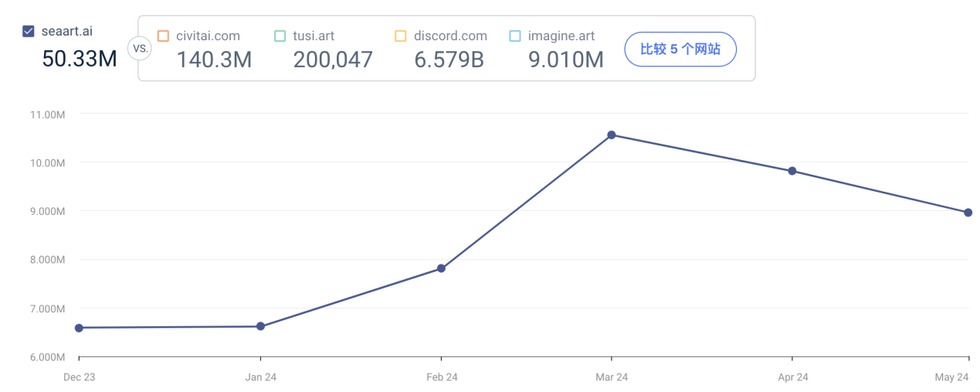This screenshot has height=392, width=980.
Task: Uncheck the seaart.ai checkbox
Action: click(x=29, y=32)
